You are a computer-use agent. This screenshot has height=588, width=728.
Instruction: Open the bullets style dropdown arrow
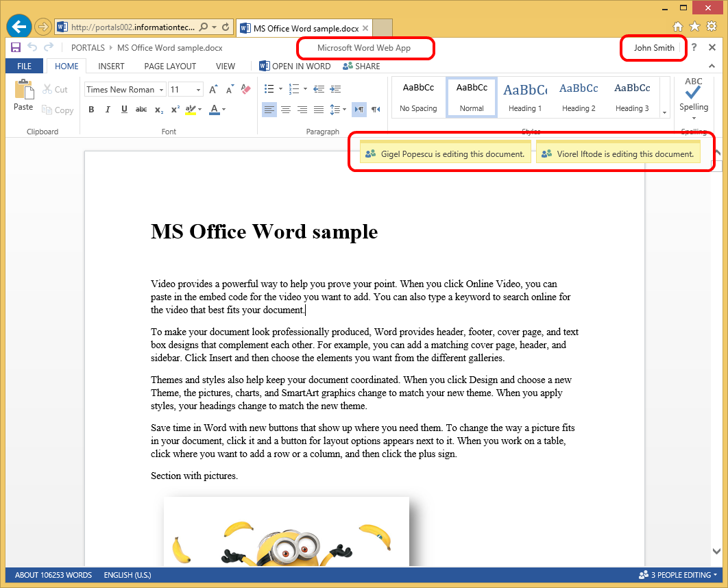click(x=280, y=88)
